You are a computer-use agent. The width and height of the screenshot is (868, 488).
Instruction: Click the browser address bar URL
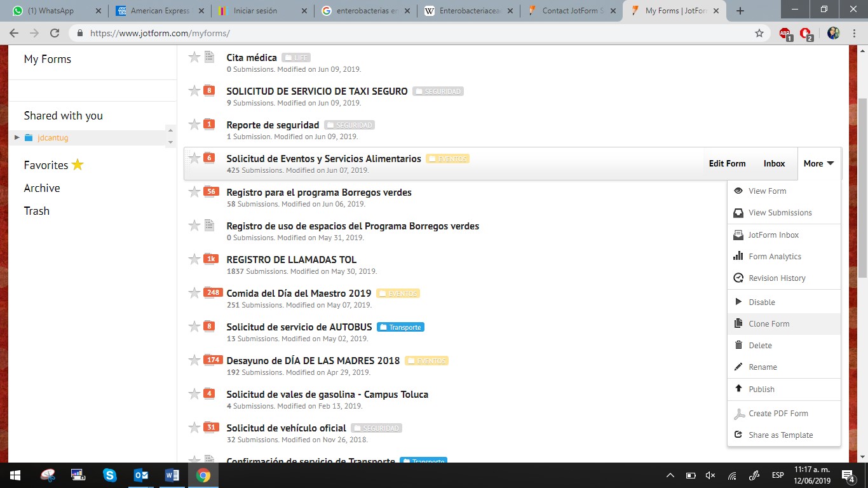coord(160,34)
